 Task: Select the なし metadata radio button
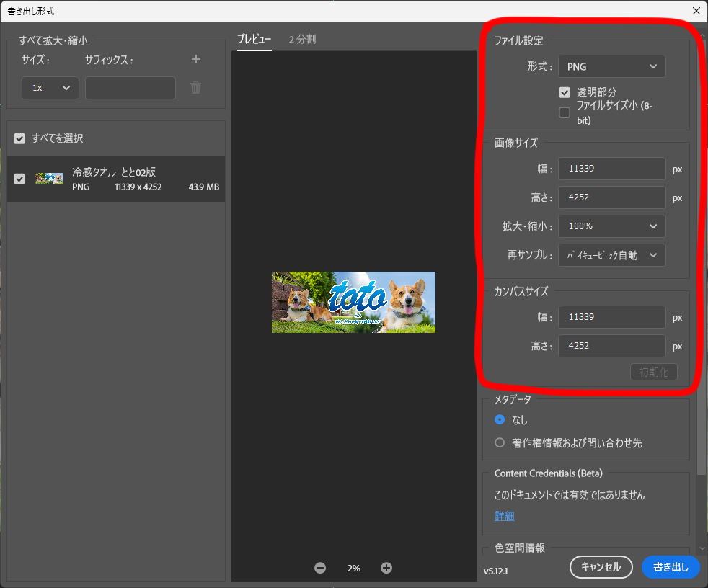(x=500, y=420)
